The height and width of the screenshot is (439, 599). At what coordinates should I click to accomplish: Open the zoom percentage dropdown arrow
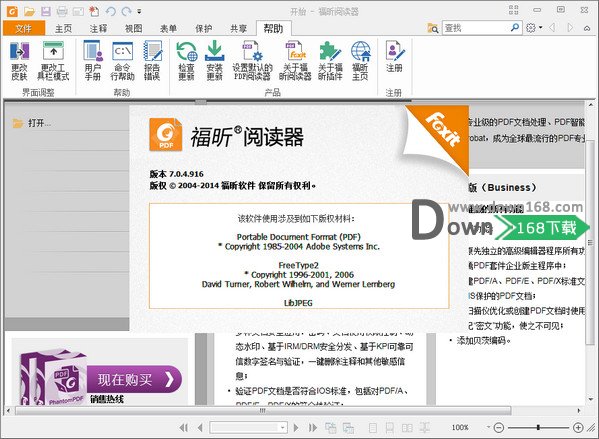(488, 427)
